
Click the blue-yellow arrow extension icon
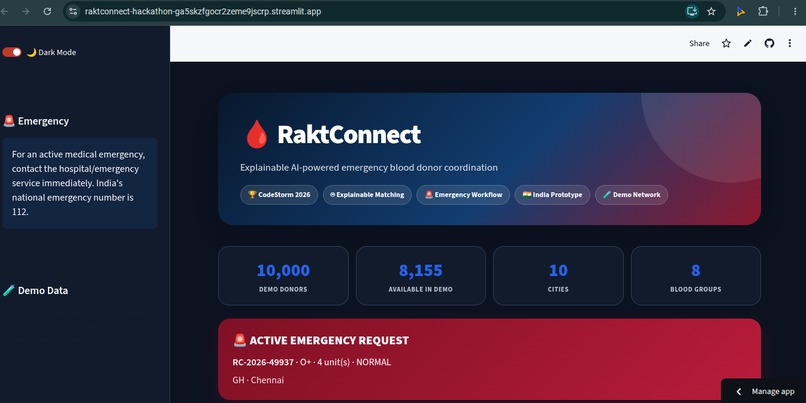[741, 11]
